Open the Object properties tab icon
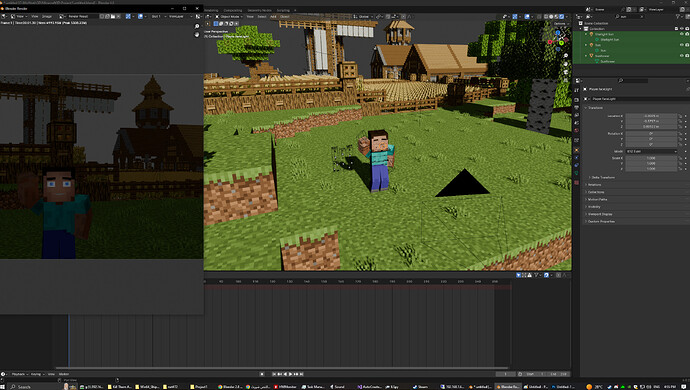 (576, 150)
